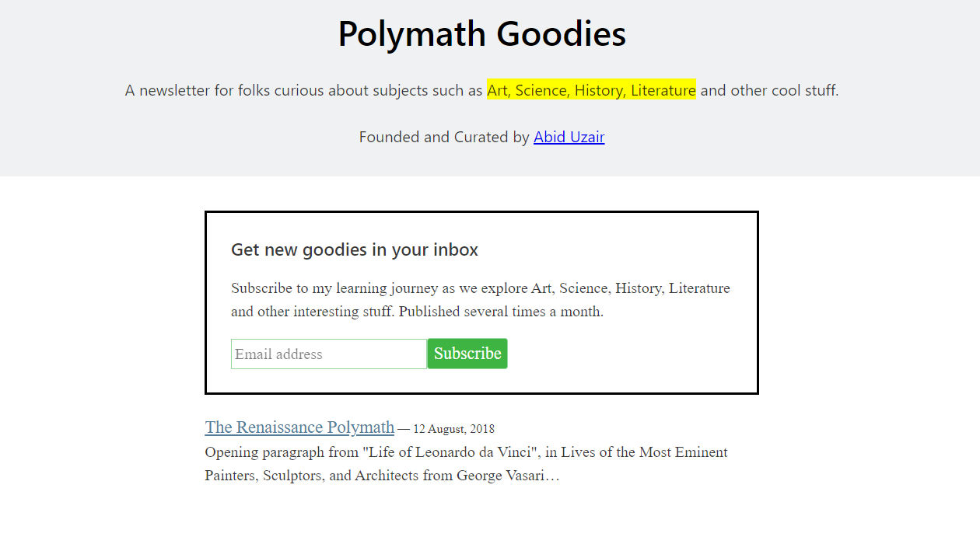Click 'Painters, Sculptors, and Architects' excerpt line
This screenshot has height=544, width=980.
pyautogui.click(x=327, y=476)
